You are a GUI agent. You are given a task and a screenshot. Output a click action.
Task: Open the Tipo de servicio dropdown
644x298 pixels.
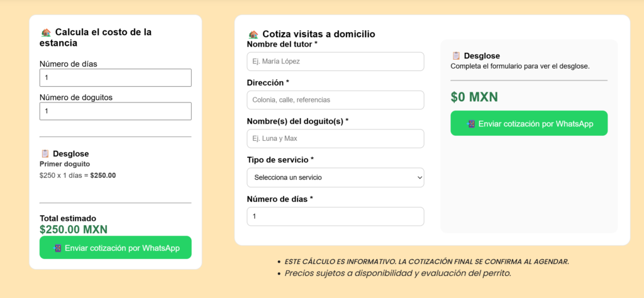(x=335, y=177)
